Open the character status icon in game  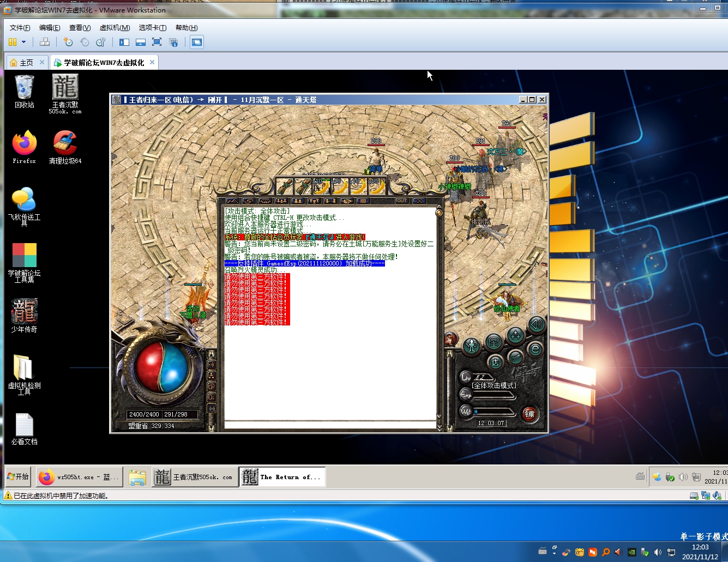[472, 346]
